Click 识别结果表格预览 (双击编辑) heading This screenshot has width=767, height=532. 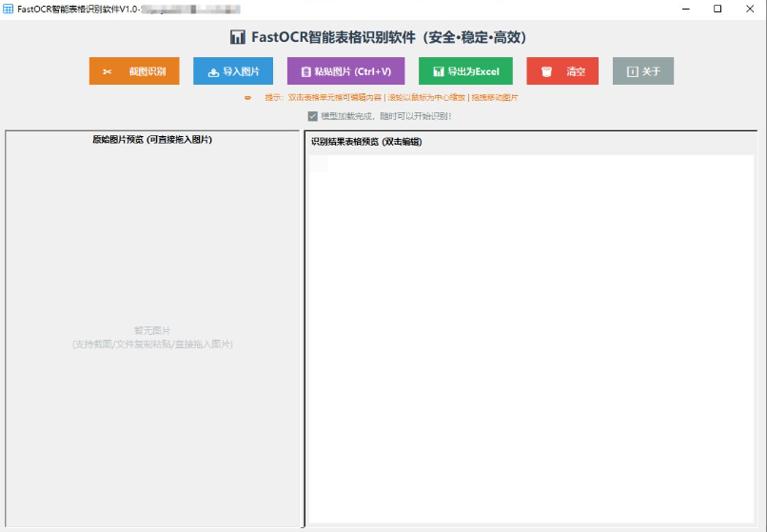pyautogui.click(x=366, y=142)
